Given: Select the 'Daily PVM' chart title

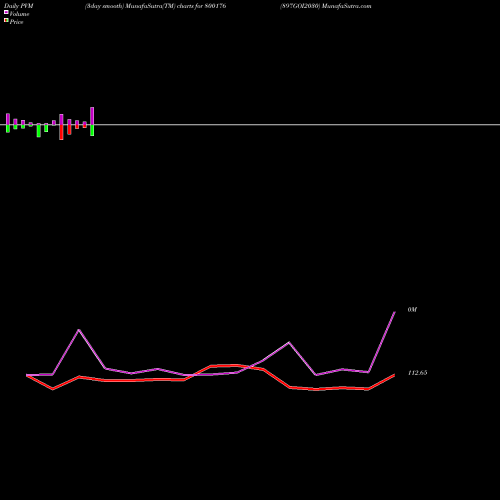Looking at the screenshot, I should click(19, 6).
